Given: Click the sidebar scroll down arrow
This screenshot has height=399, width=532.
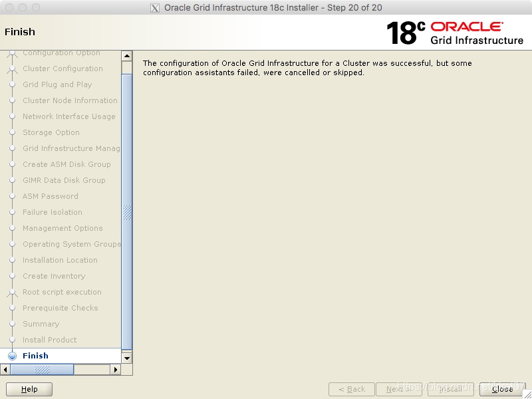Looking at the screenshot, I should click(127, 358).
